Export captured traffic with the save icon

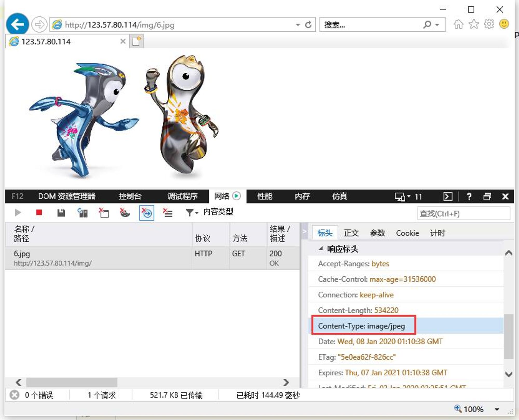(61, 213)
